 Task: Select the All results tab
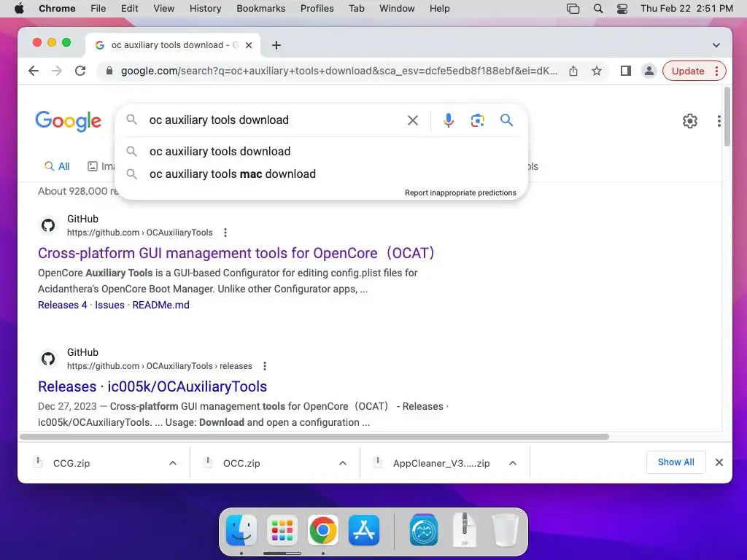pyautogui.click(x=57, y=166)
